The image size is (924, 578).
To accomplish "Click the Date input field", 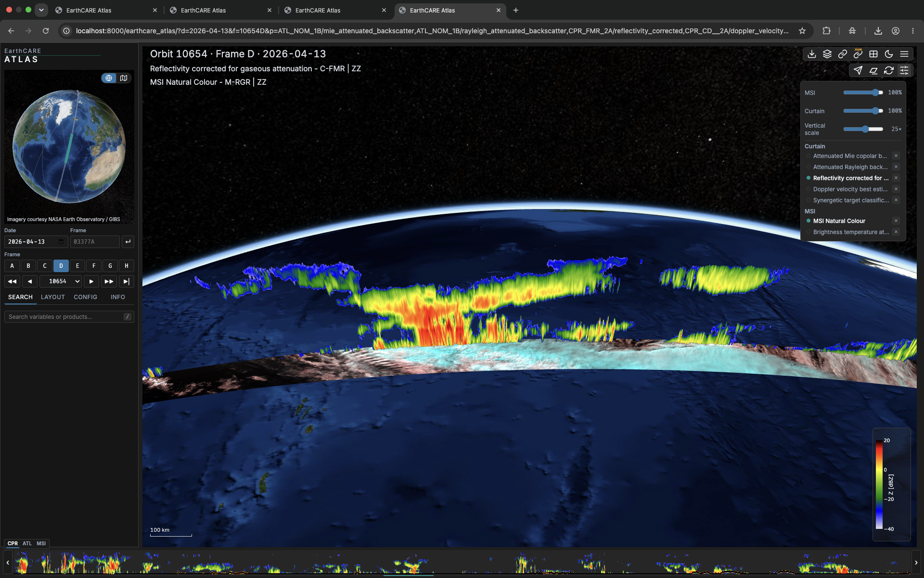I will (36, 242).
